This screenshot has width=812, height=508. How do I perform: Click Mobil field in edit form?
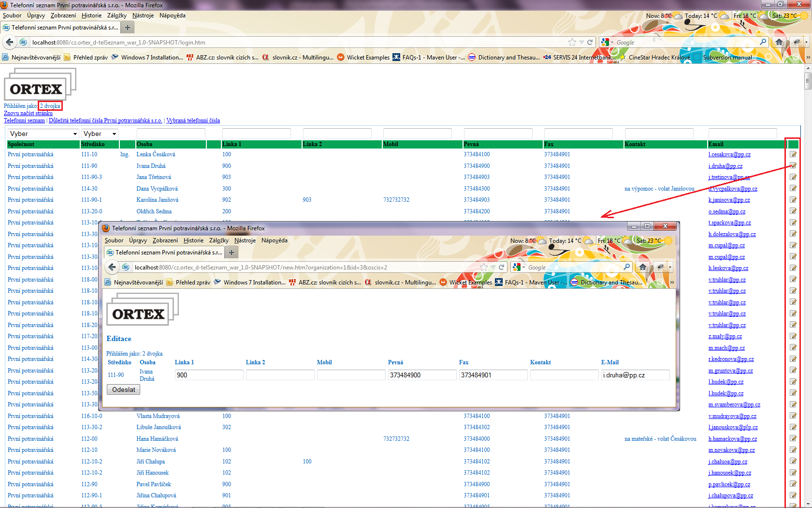[x=351, y=375]
